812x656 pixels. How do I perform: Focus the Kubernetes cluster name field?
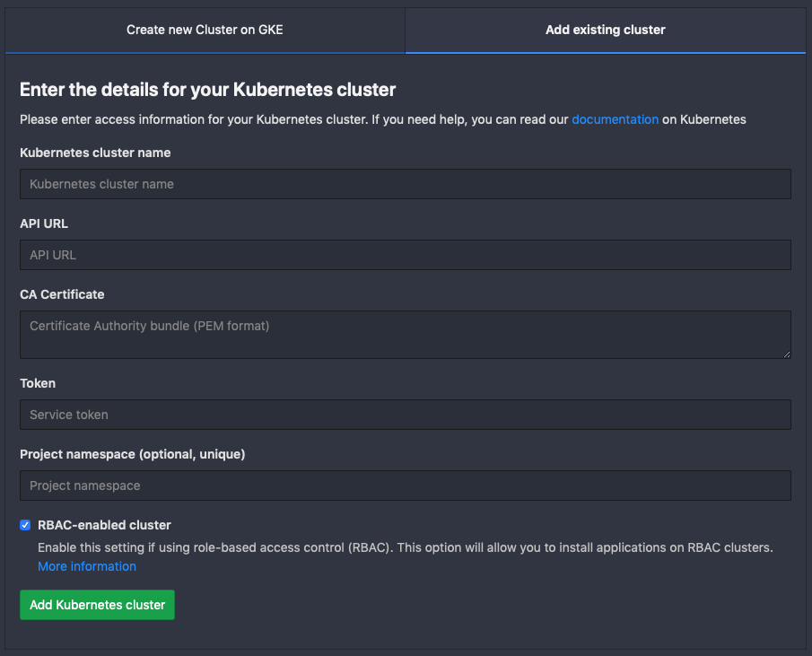point(405,184)
